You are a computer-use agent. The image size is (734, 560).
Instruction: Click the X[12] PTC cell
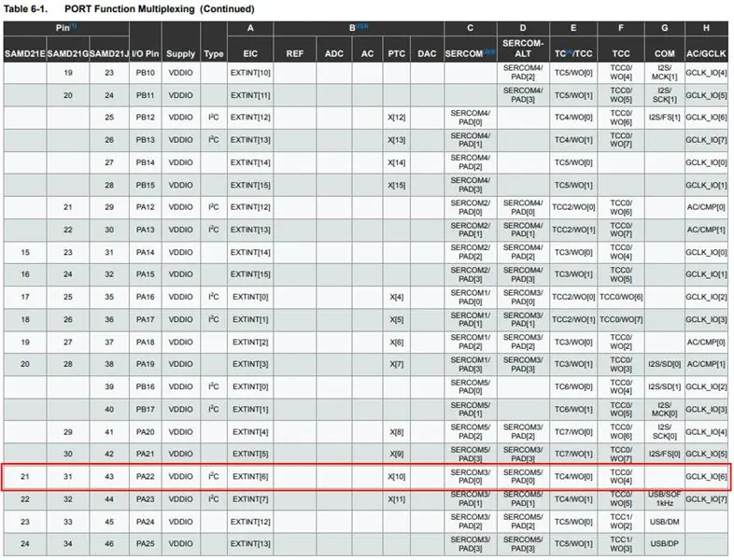pyautogui.click(x=397, y=118)
